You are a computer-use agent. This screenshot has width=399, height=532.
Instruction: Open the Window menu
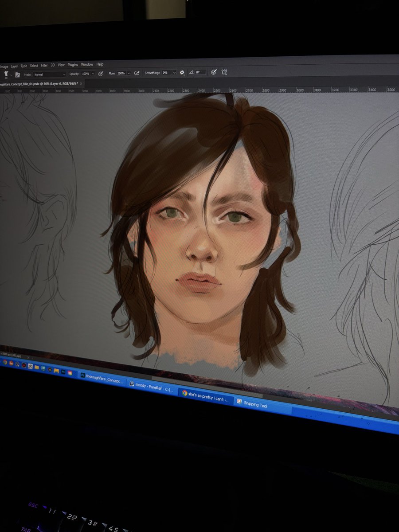pos(87,64)
